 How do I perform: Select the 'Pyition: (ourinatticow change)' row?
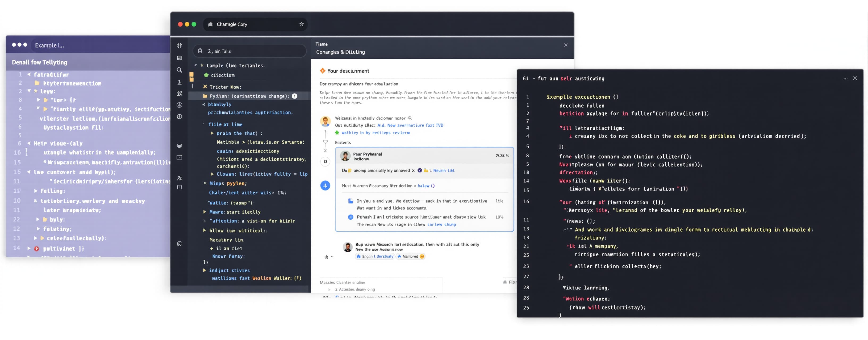(249, 96)
